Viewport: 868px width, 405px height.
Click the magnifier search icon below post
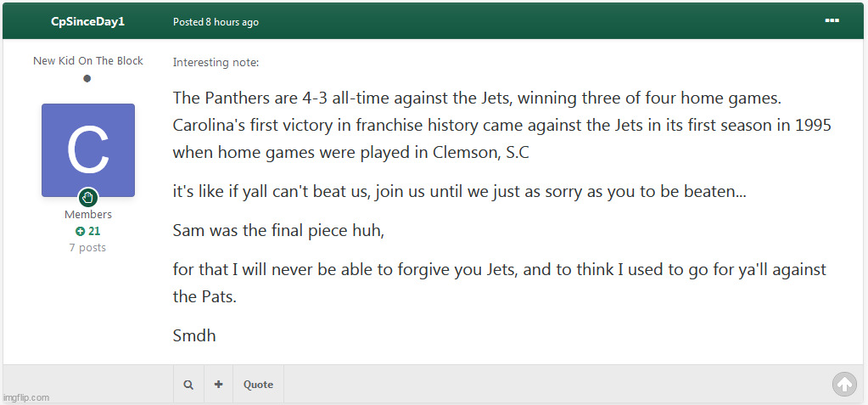point(188,385)
